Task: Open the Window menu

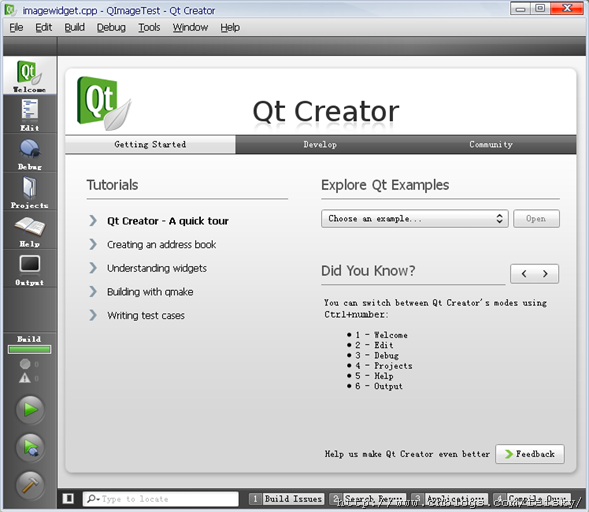Action: pyautogui.click(x=190, y=27)
